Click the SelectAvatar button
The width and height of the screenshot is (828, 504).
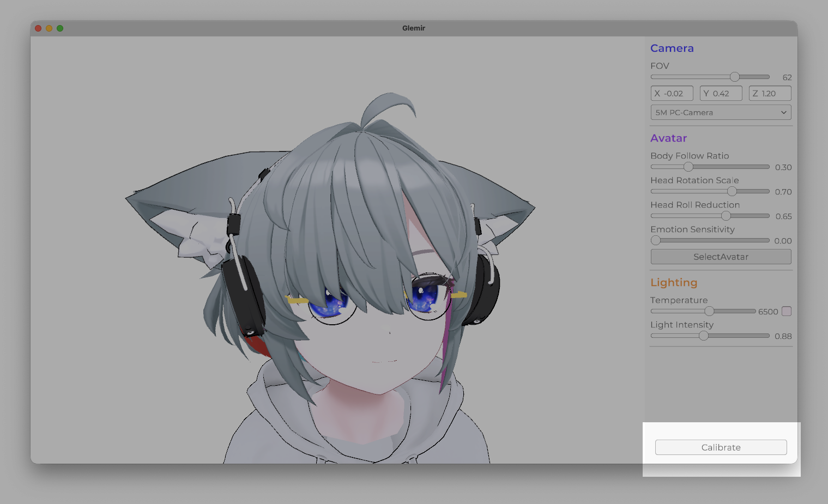click(721, 257)
